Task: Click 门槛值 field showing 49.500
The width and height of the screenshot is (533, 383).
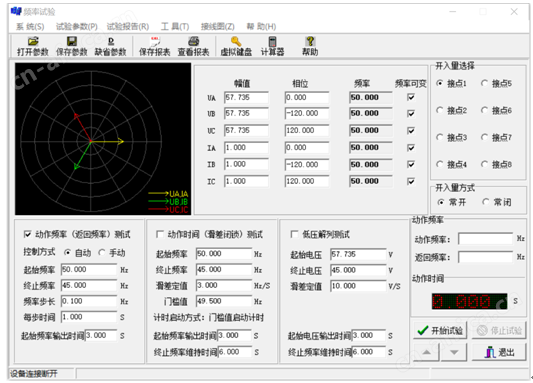Action: pyautogui.click(x=224, y=301)
